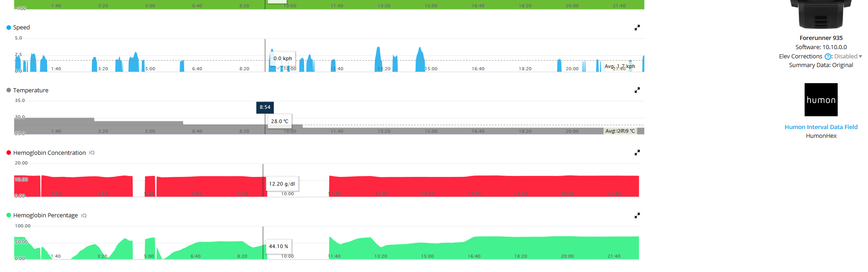Click the IQ badge beside Hemoglobin Concentration
Viewport: 868px width, 272px height.
pyautogui.click(x=92, y=153)
